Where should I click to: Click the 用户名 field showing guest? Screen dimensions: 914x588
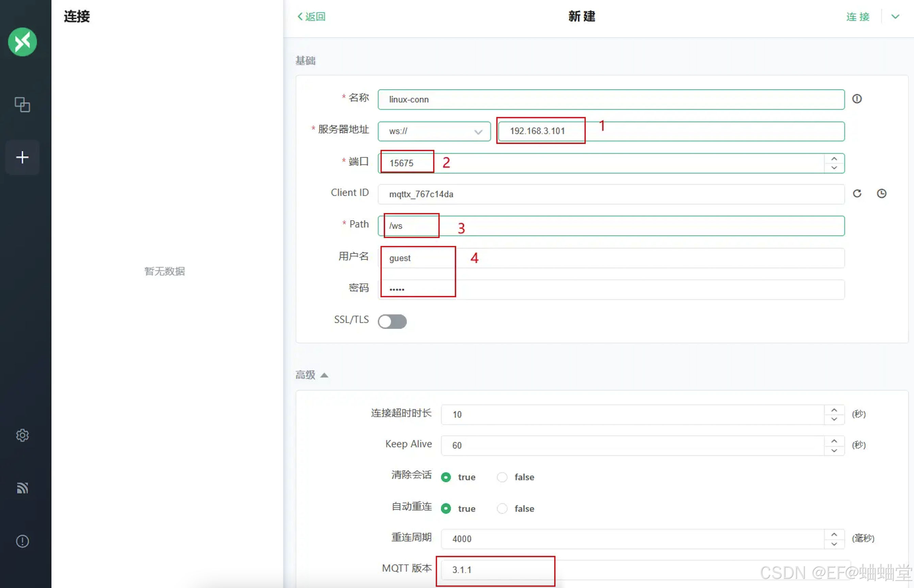(x=611, y=258)
